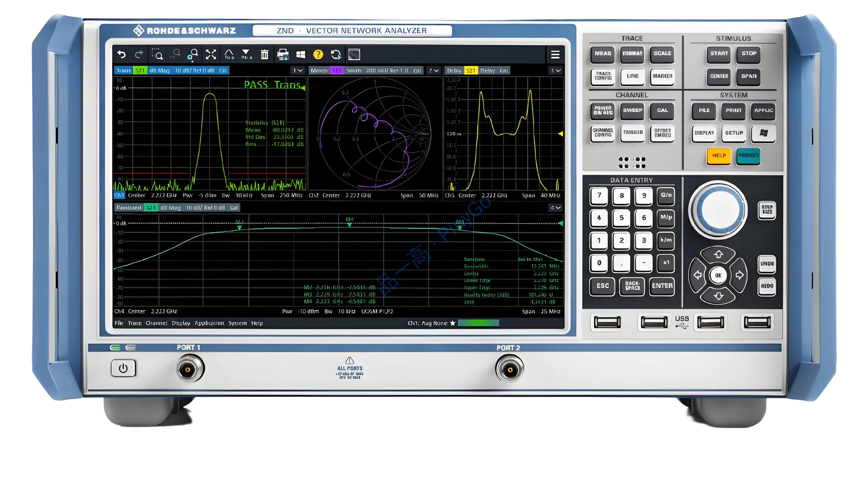Image resolution: width=868 pixels, height=488 pixels.
Task: Tap the down arrow navigation key
Action: 718,296
